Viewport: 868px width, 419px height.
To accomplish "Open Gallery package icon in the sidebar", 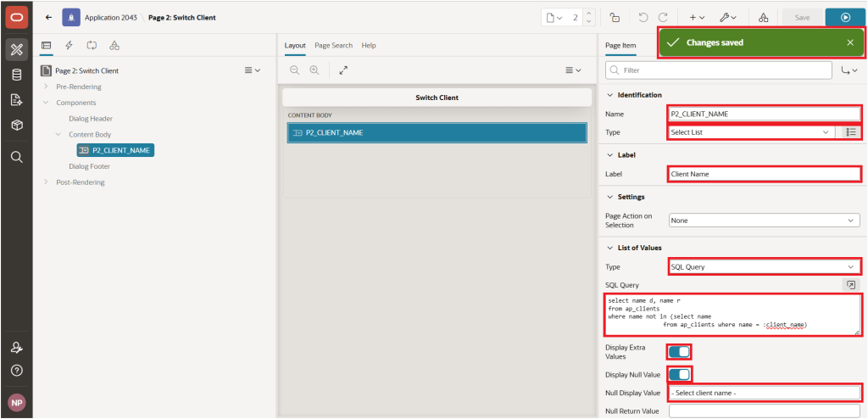I will pyautogui.click(x=17, y=126).
